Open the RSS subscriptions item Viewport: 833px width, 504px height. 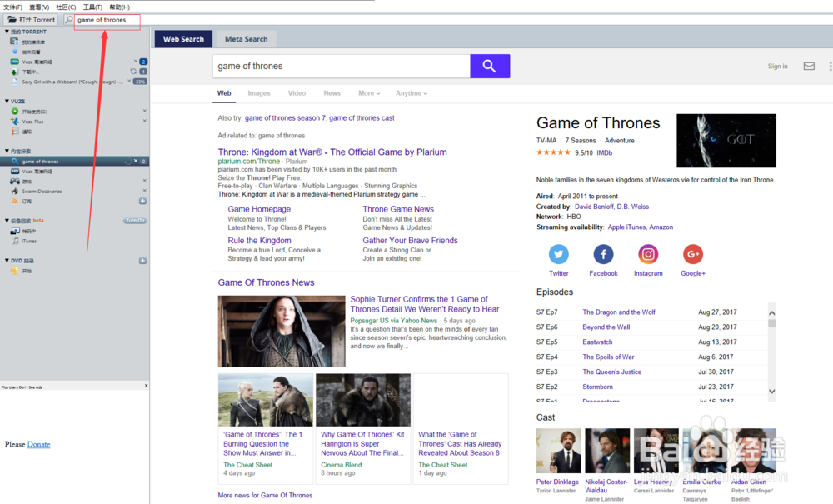pyautogui.click(x=22, y=202)
